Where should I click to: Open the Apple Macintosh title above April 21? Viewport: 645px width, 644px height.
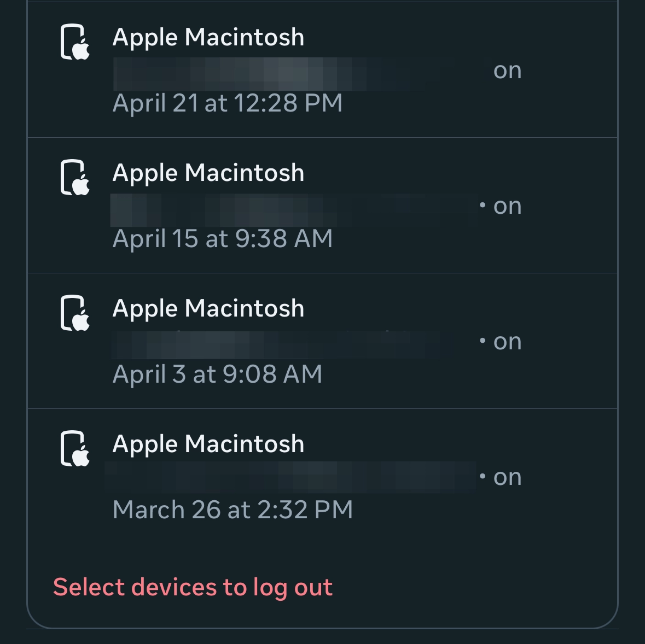point(208,38)
